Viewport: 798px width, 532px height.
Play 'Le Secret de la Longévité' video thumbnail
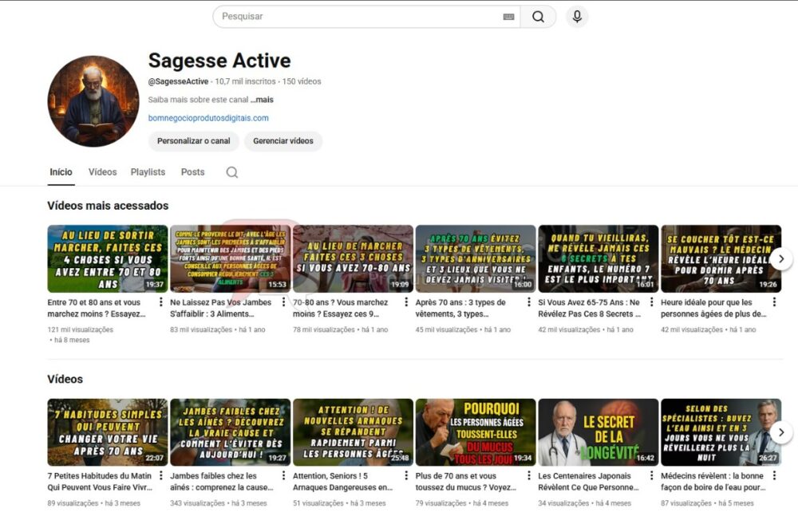click(598, 432)
